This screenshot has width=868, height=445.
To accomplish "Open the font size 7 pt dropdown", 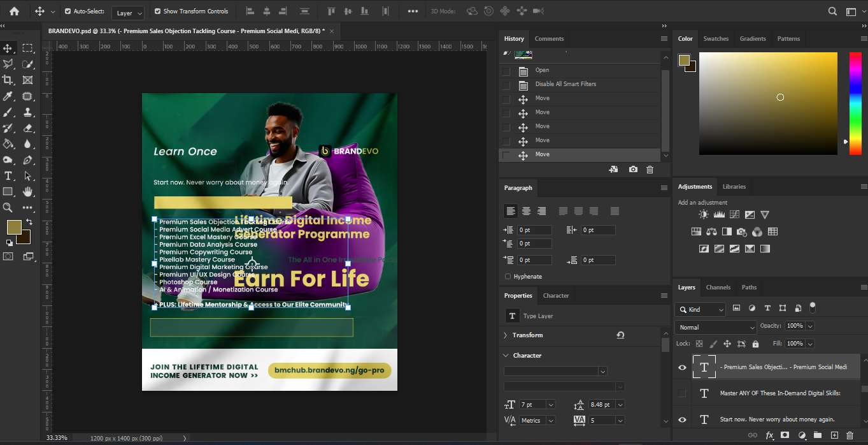I will (551, 405).
